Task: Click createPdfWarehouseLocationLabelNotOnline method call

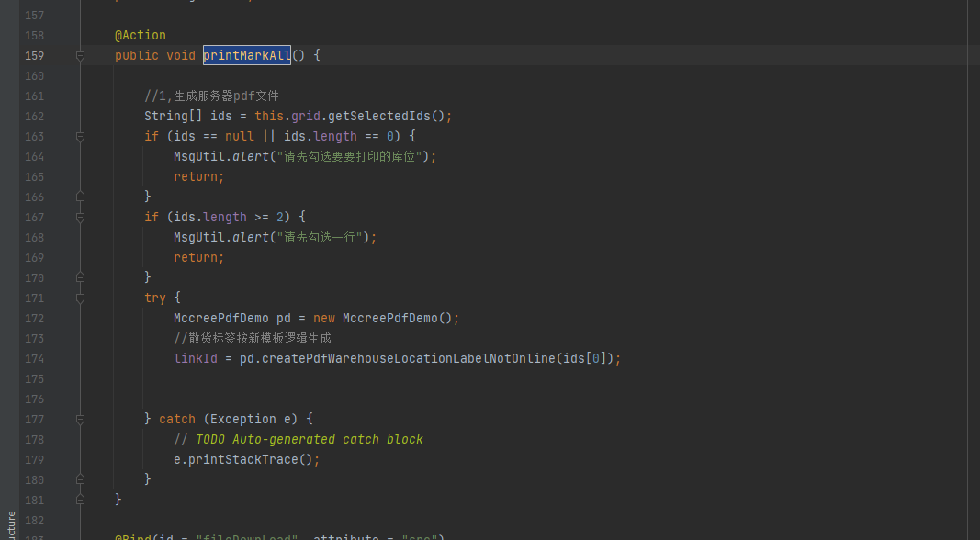Action: coord(408,359)
